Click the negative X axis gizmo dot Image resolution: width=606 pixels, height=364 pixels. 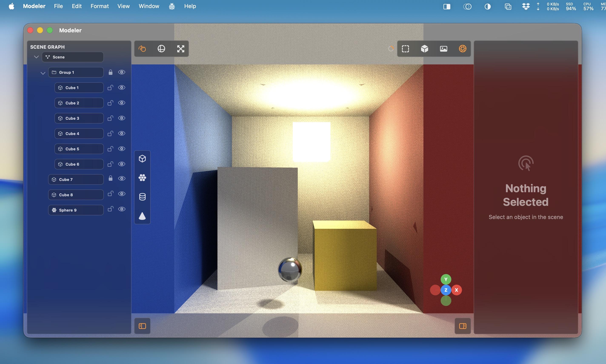click(x=435, y=290)
